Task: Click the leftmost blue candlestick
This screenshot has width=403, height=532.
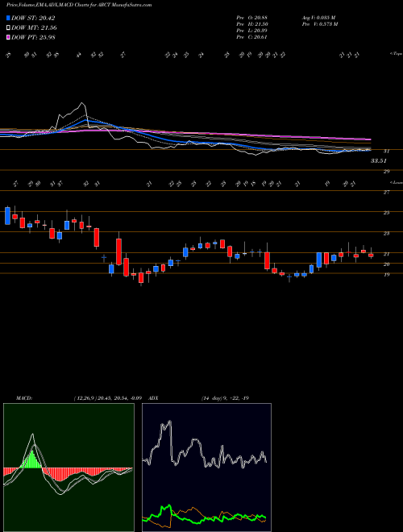Action: point(7,216)
